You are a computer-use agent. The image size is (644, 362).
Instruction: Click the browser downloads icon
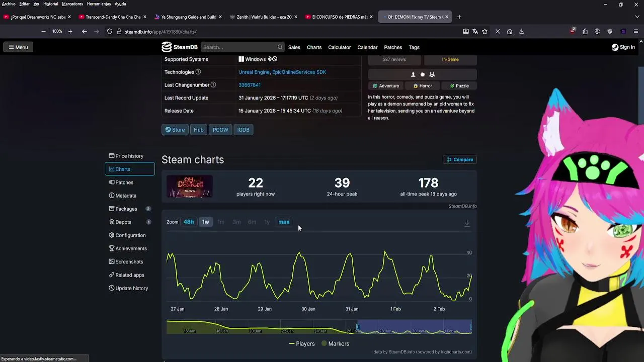click(x=522, y=32)
